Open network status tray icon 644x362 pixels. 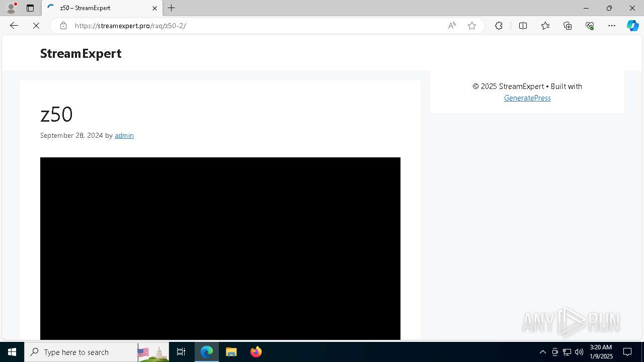coord(567,352)
